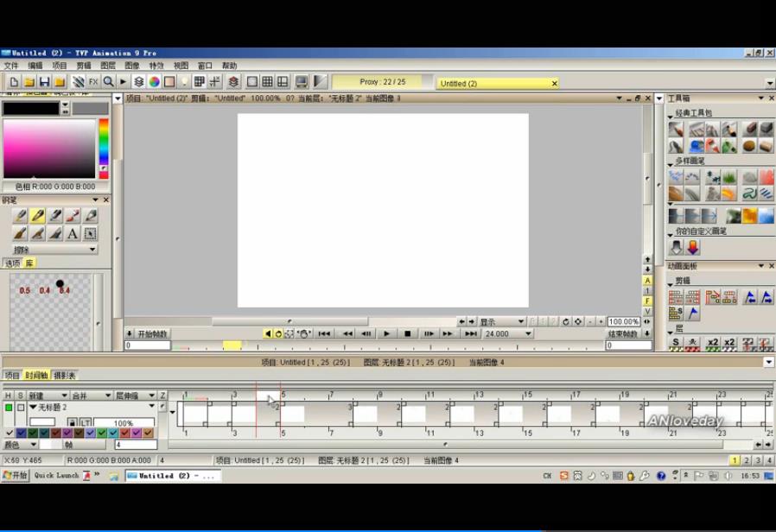This screenshot has height=532, width=776.
Task: Open the 24.000 frame rate dropdown
Action: pyautogui.click(x=508, y=333)
